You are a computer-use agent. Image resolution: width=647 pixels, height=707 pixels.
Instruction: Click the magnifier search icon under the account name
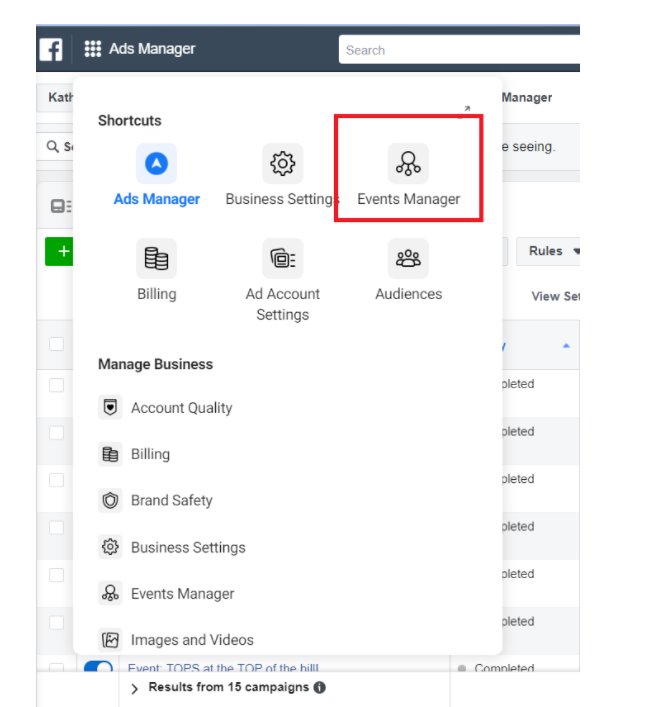(x=53, y=147)
